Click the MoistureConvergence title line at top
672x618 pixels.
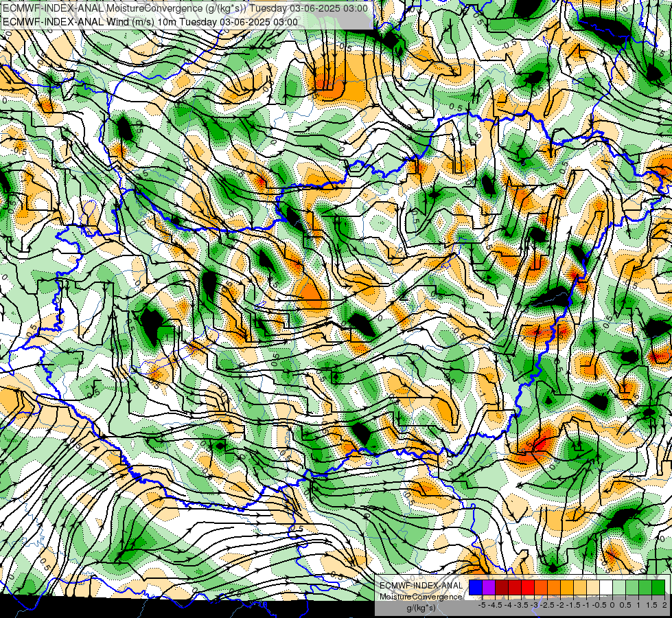[x=185, y=8]
